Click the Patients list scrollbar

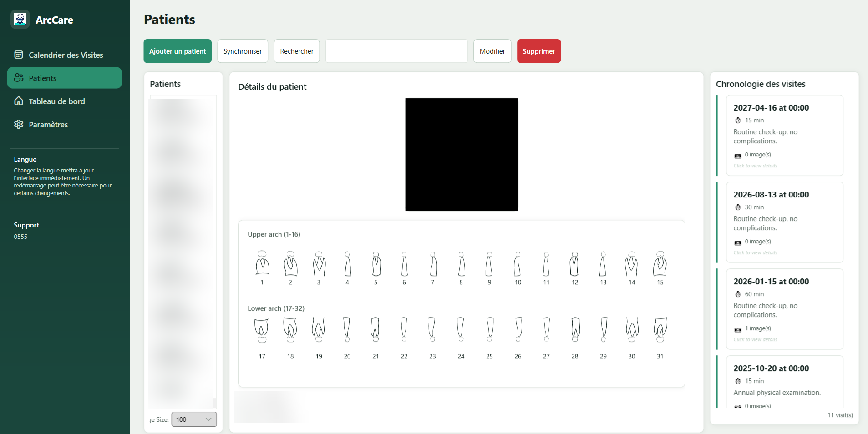click(214, 403)
